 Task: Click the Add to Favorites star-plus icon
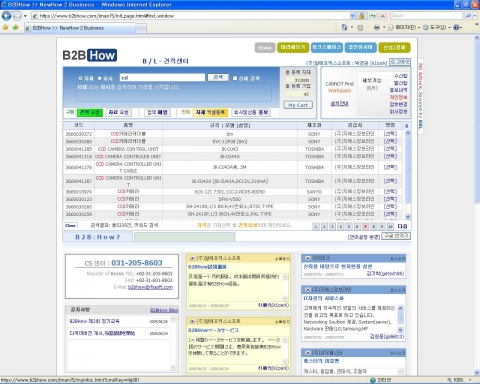[15, 28]
